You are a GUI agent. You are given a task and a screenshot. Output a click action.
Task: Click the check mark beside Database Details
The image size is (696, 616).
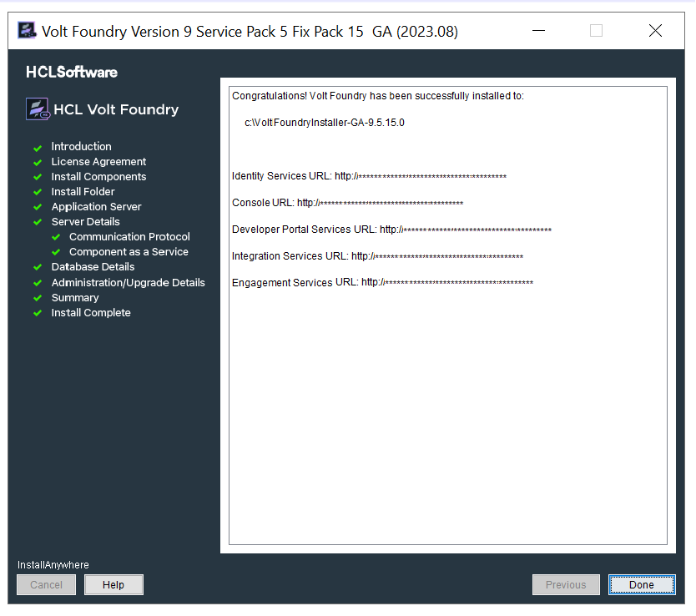[38, 267]
